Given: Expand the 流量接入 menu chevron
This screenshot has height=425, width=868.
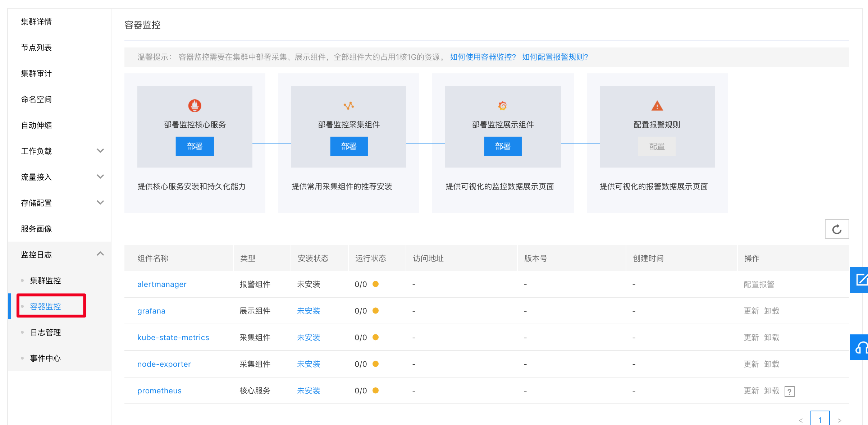Looking at the screenshot, I should pos(100,177).
